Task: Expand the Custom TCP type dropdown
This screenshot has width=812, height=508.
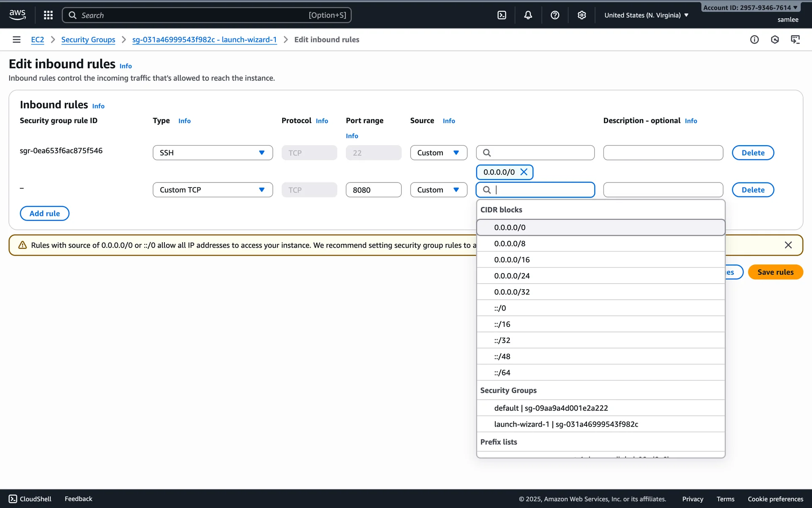Action: (212, 190)
